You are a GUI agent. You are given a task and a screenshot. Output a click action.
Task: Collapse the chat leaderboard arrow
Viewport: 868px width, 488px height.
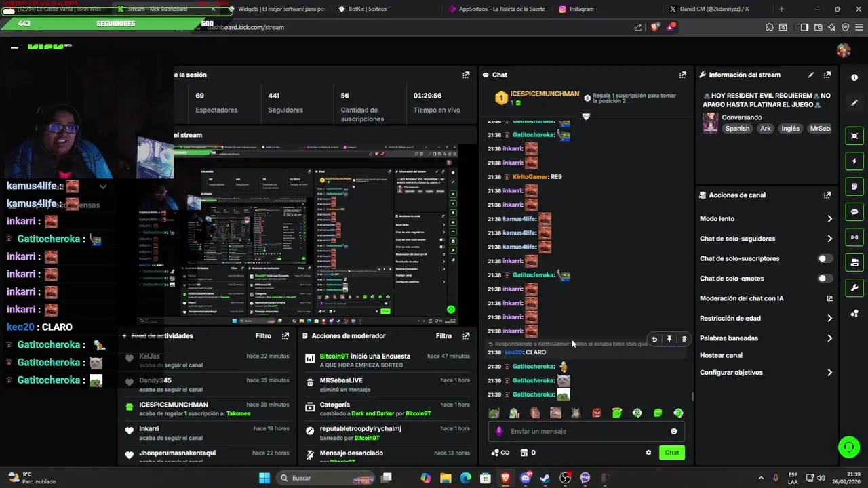[586, 117]
